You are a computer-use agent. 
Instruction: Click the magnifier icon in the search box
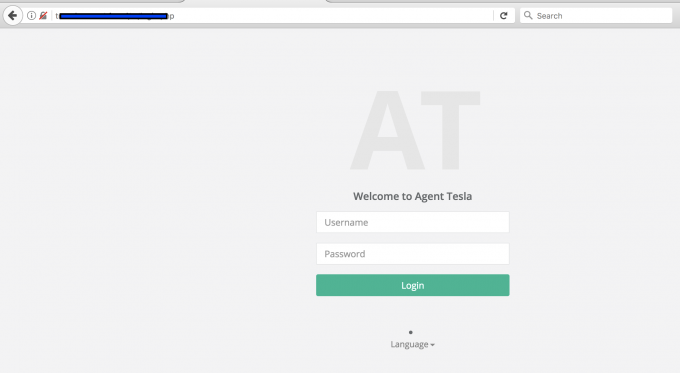[528, 16]
